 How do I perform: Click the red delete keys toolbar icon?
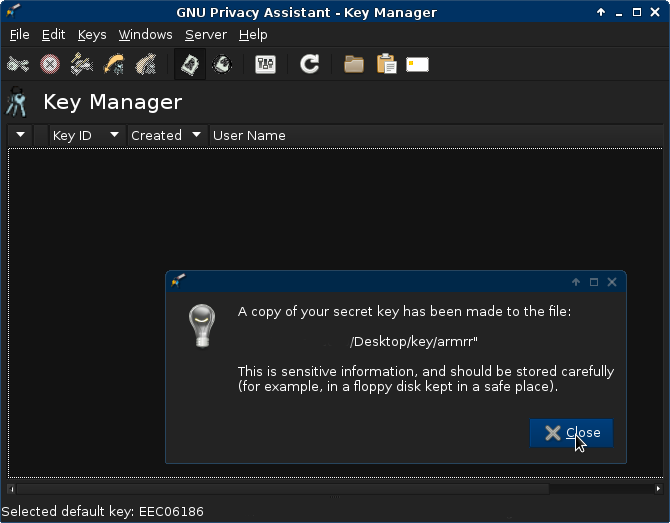click(50, 65)
